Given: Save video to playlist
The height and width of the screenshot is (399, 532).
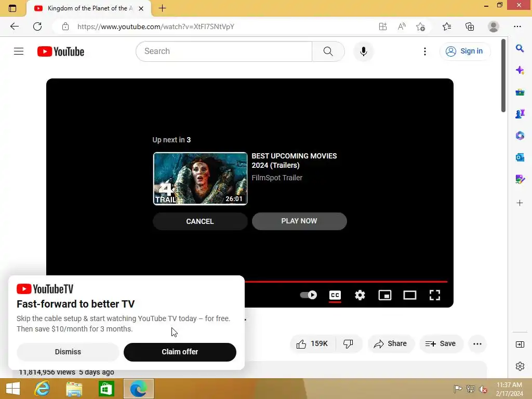Looking at the screenshot, I should [x=441, y=344].
